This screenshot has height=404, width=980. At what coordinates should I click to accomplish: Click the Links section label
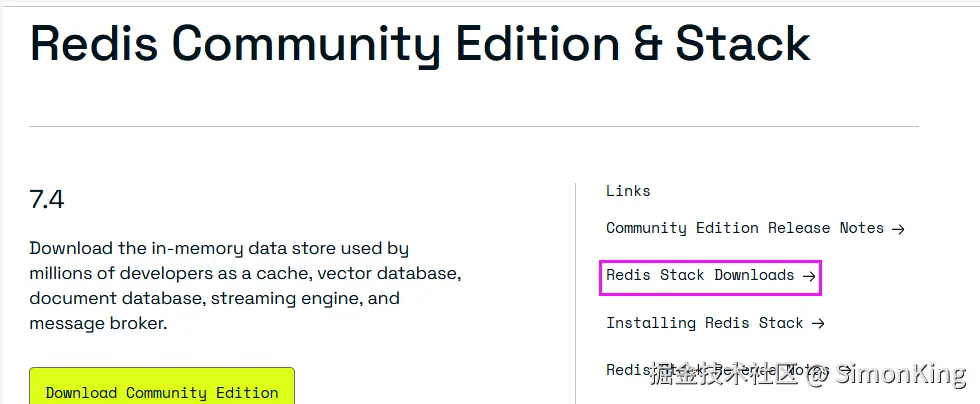[628, 191]
